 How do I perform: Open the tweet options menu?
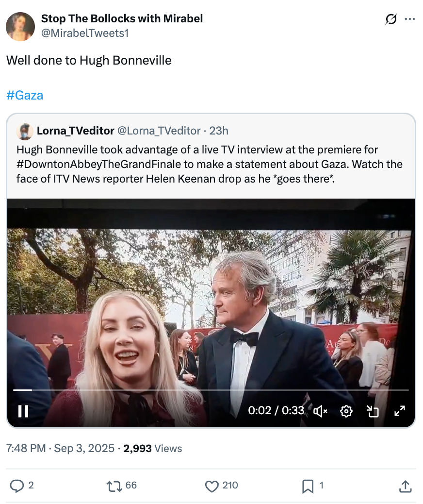(410, 18)
